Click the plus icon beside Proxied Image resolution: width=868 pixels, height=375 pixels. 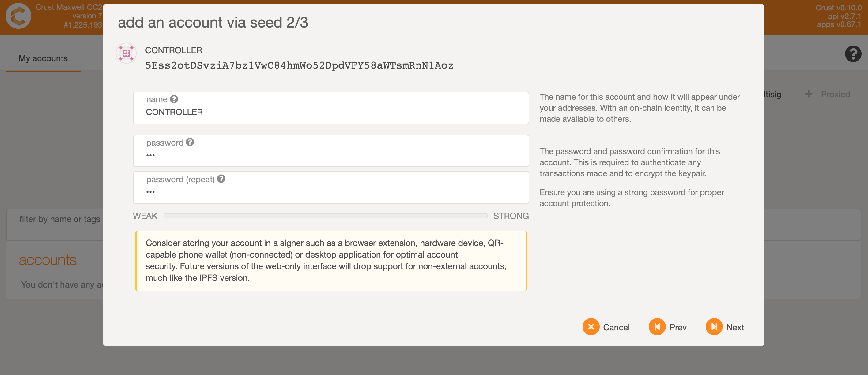808,94
